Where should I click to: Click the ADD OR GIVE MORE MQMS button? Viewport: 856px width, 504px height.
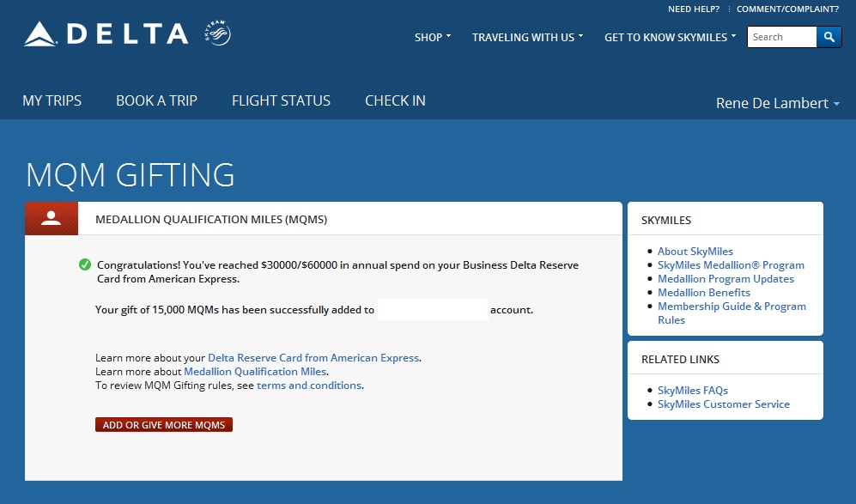click(163, 424)
